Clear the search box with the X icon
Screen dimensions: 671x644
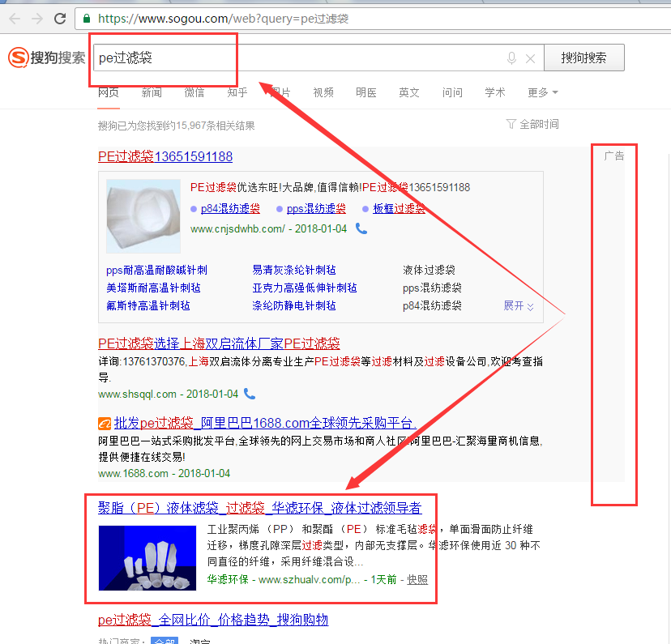[531, 58]
